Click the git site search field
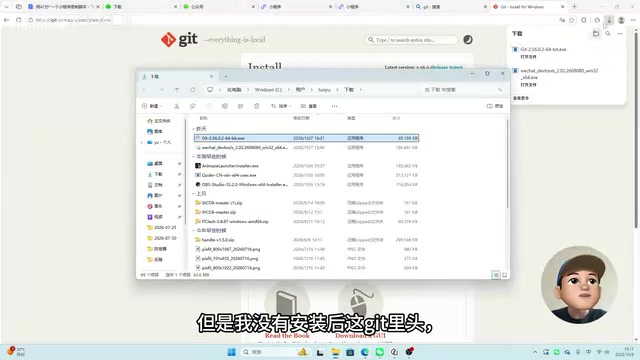Viewport: 640px width, 360px height. click(x=412, y=40)
